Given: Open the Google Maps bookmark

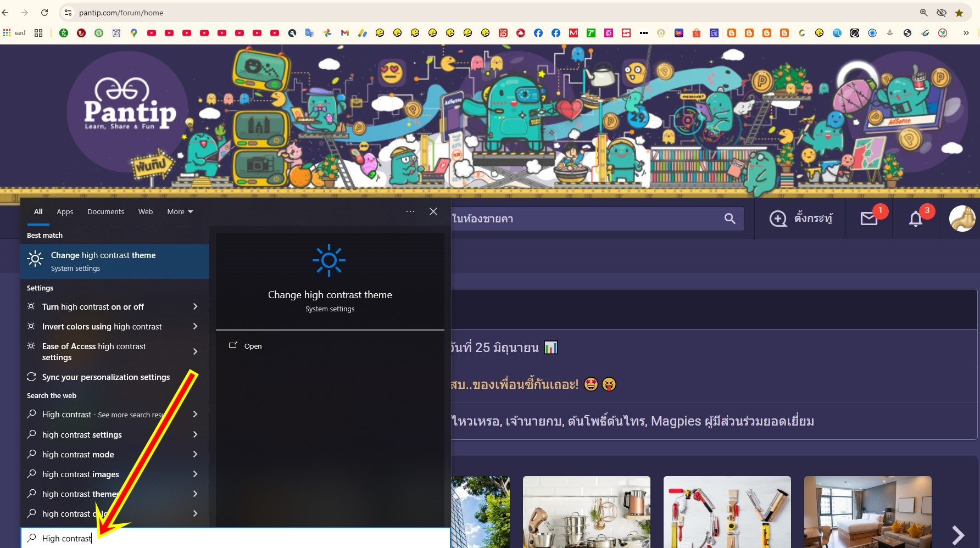Looking at the screenshot, I should point(134,33).
